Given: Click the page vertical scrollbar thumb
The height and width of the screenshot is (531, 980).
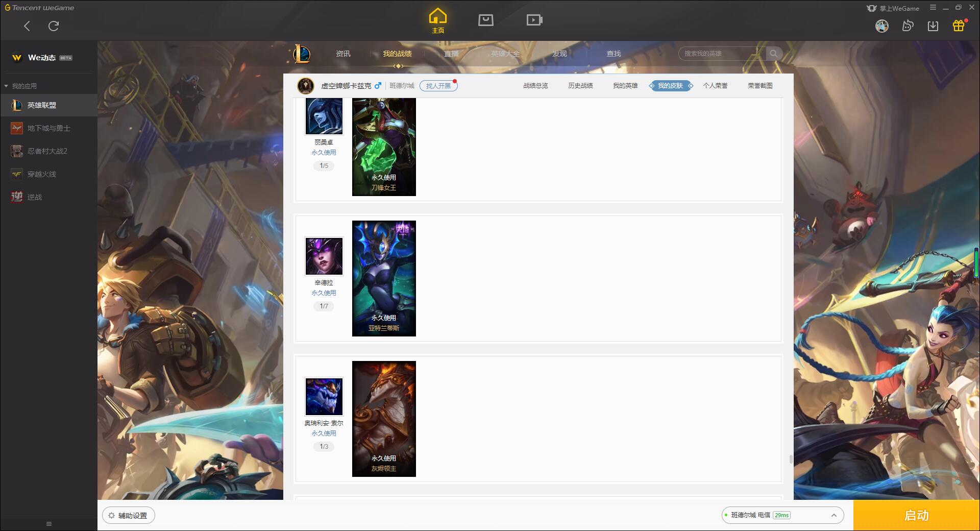Looking at the screenshot, I should 791,460.
